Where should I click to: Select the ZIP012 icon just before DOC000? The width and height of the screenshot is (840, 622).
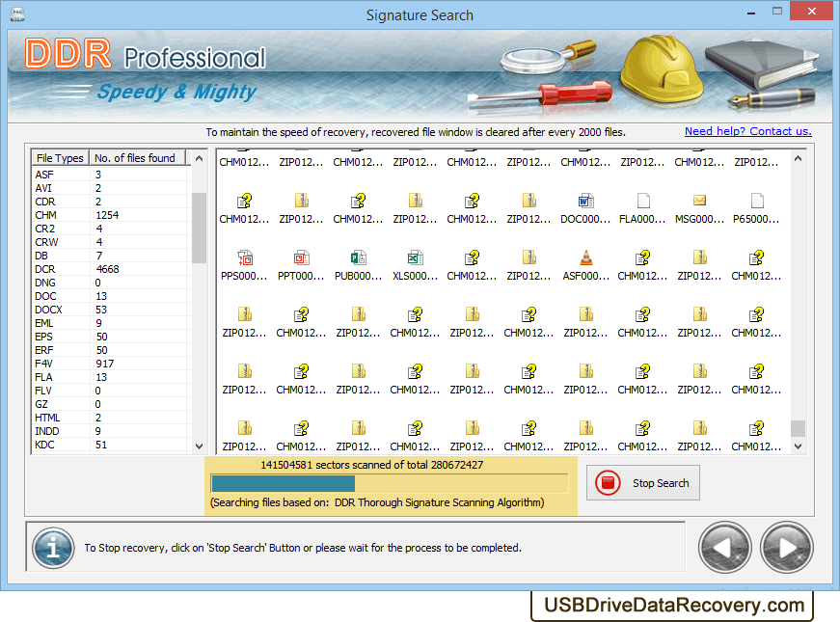tap(529, 201)
